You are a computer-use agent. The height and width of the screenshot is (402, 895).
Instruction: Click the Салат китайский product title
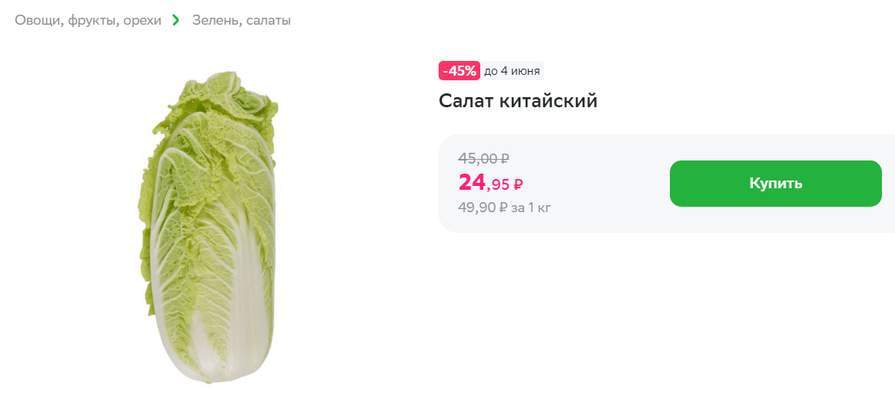pyautogui.click(x=518, y=101)
